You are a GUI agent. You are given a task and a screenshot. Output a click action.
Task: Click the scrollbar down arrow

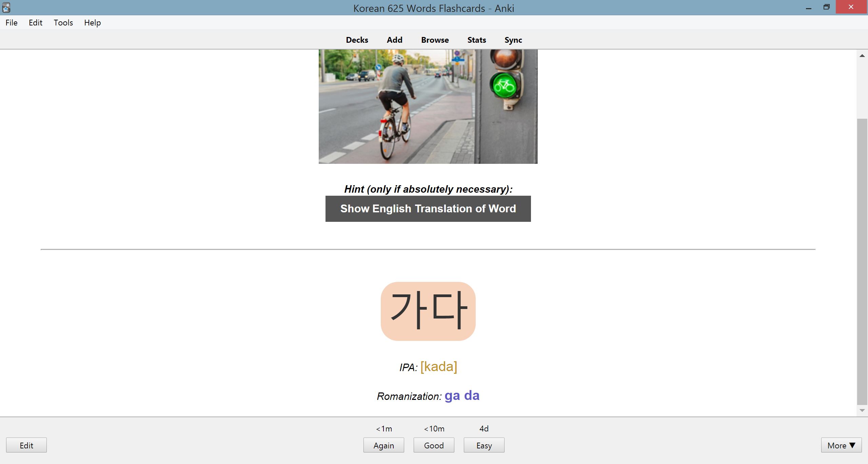(x=862, y=410)
